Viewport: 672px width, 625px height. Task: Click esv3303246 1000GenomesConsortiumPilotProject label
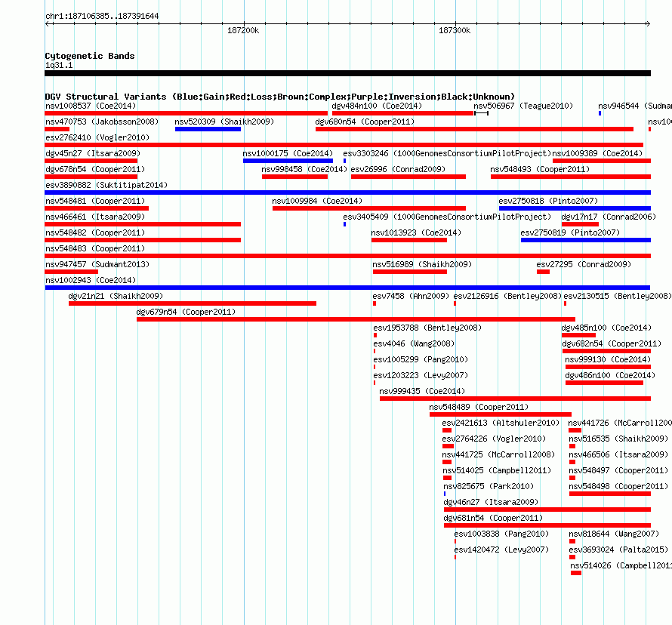pos(447,153)
